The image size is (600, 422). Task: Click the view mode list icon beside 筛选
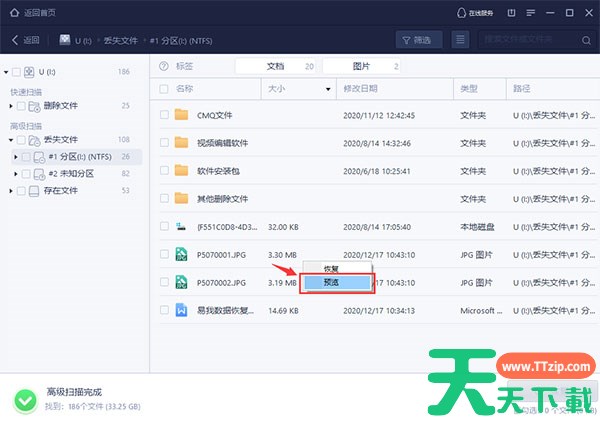(460, 40)
